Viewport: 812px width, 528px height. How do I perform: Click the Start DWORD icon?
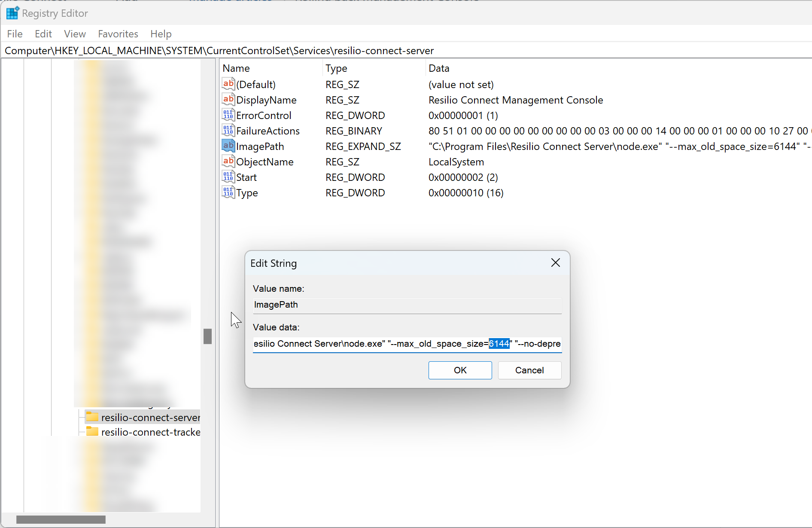click(228, 177)
